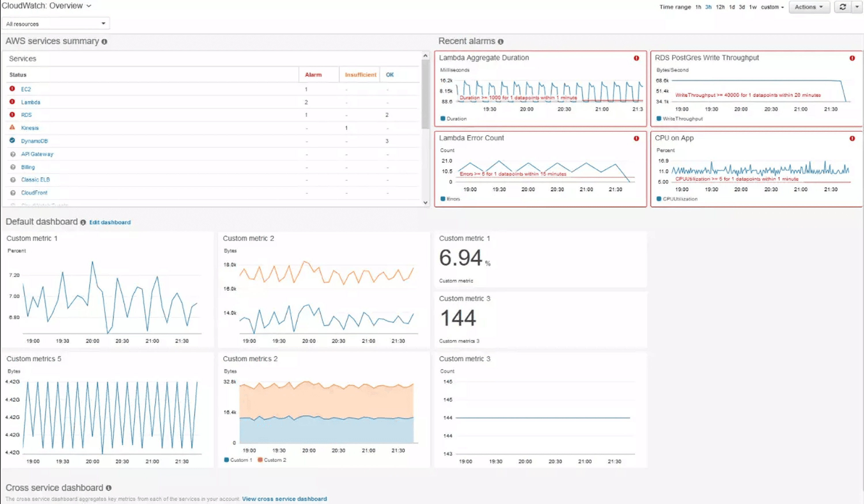Viewport: 864px width, 504px height.
Task: Expand CloudWatch: Overview title dropdown
Action: point(89,6)
